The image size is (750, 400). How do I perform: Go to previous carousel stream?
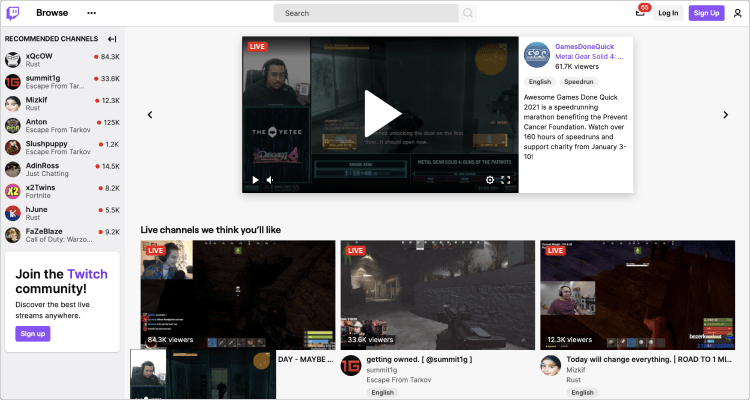pos(149,115)
